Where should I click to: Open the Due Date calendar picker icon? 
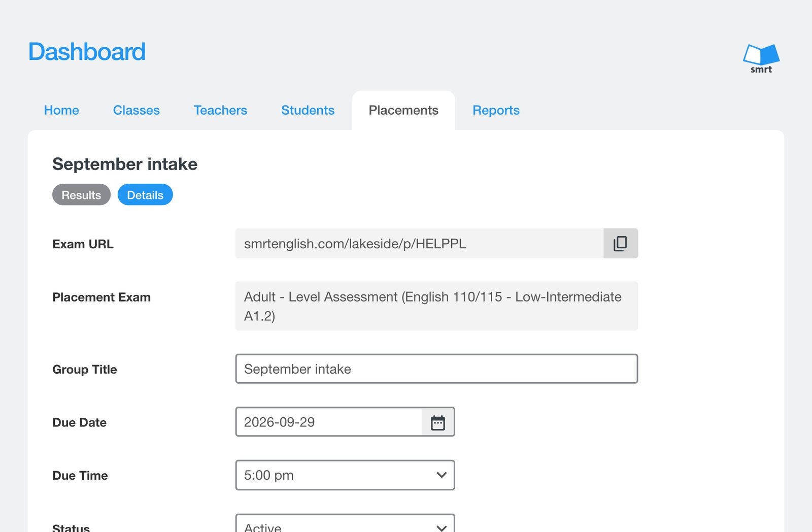[x=438, y=422]
